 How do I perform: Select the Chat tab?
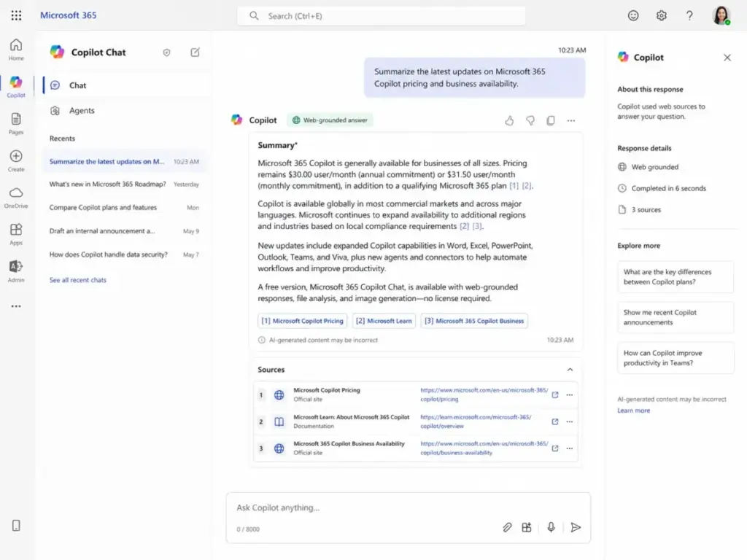(x=127, y=85)
